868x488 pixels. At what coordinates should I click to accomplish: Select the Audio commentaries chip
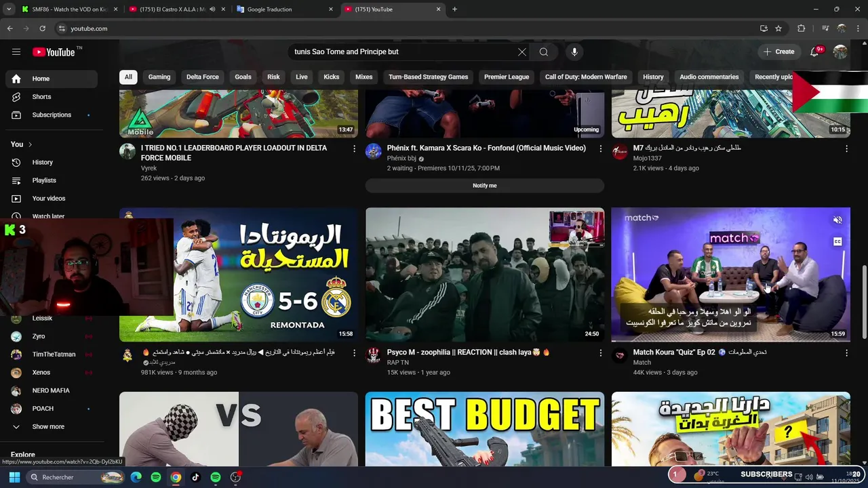(x=709, y=77)
